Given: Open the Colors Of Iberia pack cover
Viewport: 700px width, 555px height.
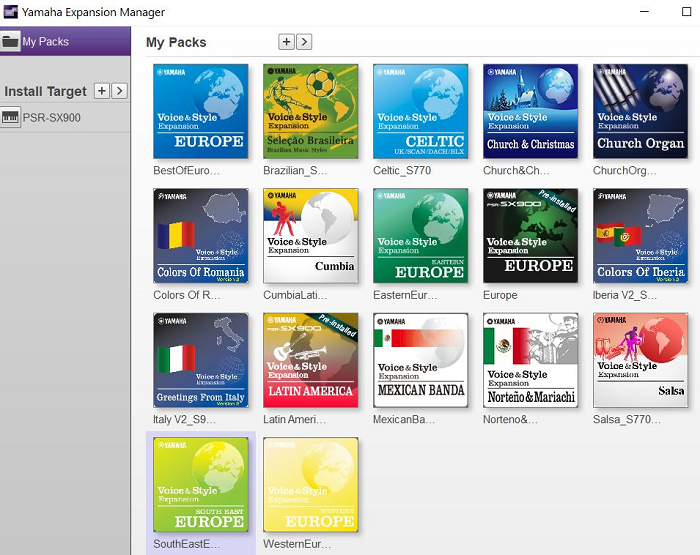Looking at the screenshot, I should [x=641, y=236].
